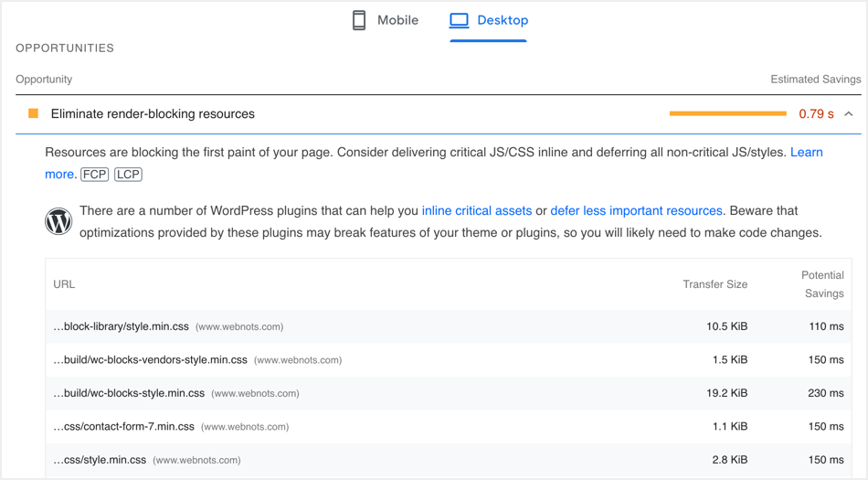Click the LCP metric badge
The height and width of the screenshot is (480, 868).
point(128,174)
